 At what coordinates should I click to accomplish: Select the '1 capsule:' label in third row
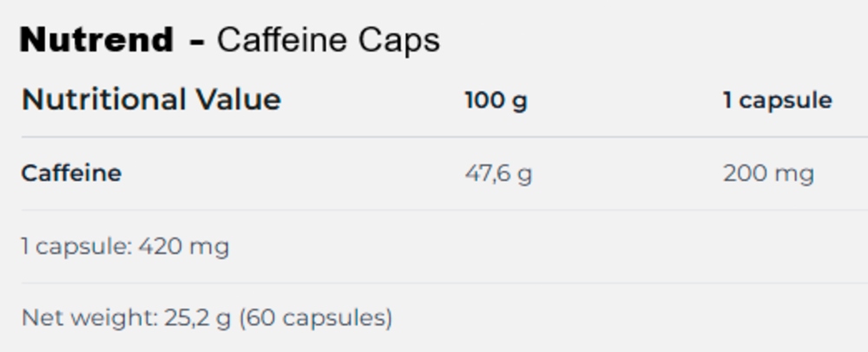(76, 247)
